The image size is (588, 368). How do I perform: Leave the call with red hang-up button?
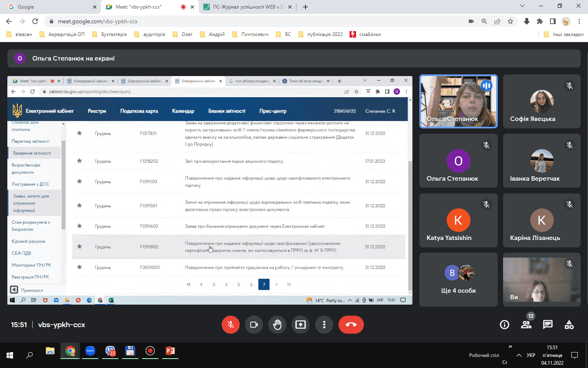coord(351,325)
